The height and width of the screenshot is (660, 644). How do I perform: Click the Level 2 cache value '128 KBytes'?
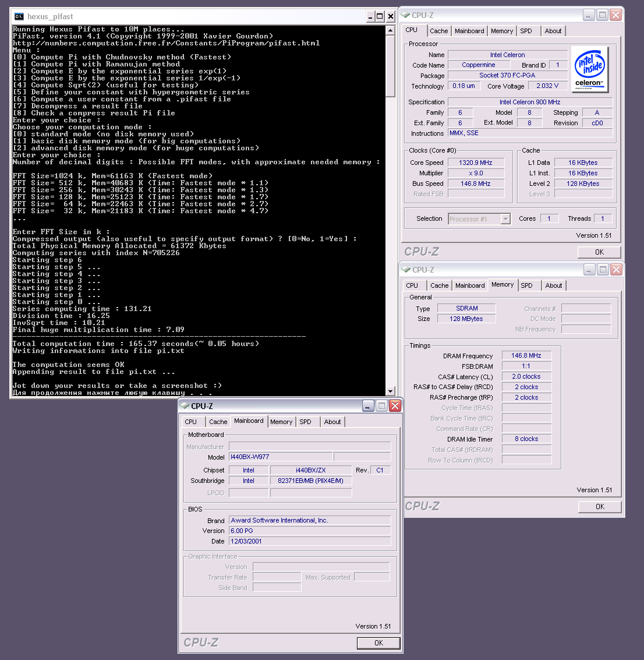pyautogui.click(x=583, y=183)
